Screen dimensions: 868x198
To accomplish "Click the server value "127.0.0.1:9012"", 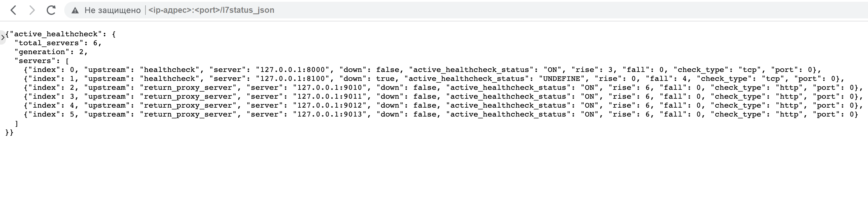I will coord(330,106).
